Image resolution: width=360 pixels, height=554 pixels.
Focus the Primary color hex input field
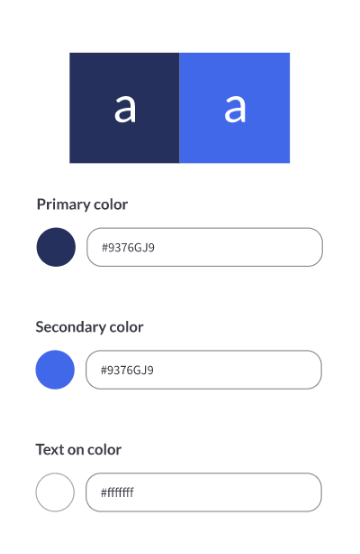(205, 247)
